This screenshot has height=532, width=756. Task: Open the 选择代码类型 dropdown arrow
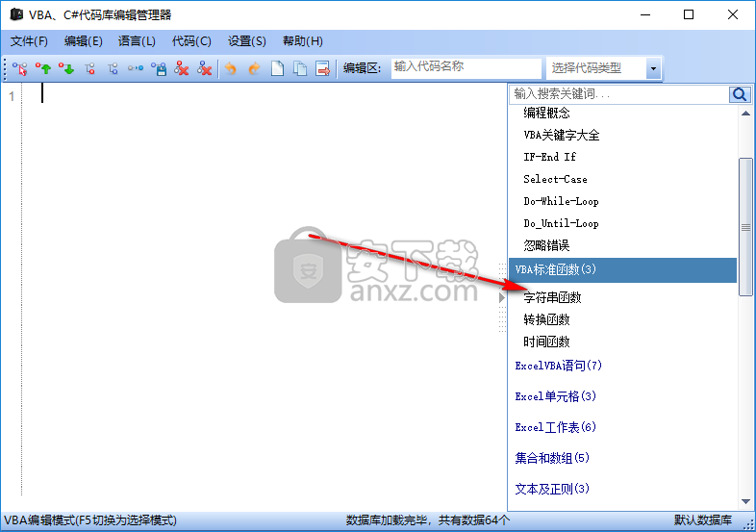(653, 68)
